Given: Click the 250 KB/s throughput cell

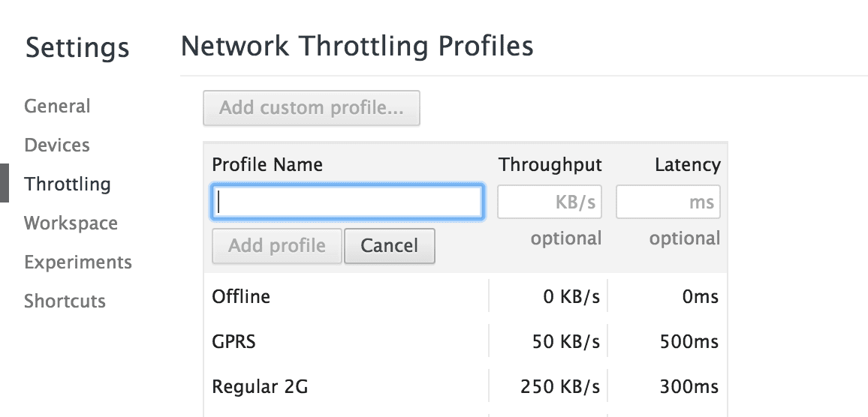Looking at the screenshot, I should coord(560,387).
